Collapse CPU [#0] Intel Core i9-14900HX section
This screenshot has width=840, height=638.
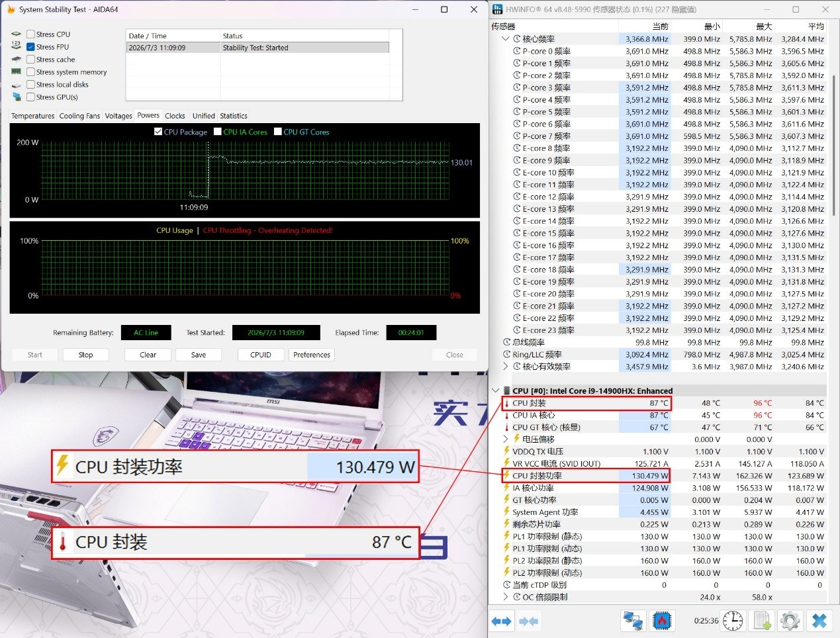[x=496, y=390]
